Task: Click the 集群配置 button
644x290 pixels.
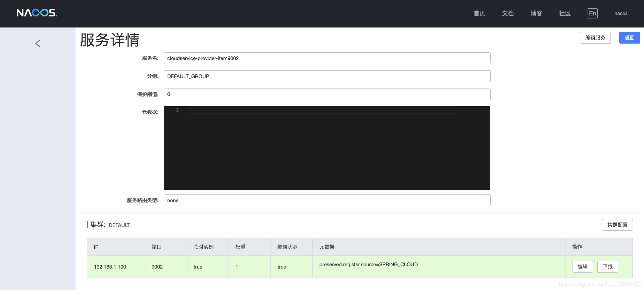Action: (x=617, y=225)
